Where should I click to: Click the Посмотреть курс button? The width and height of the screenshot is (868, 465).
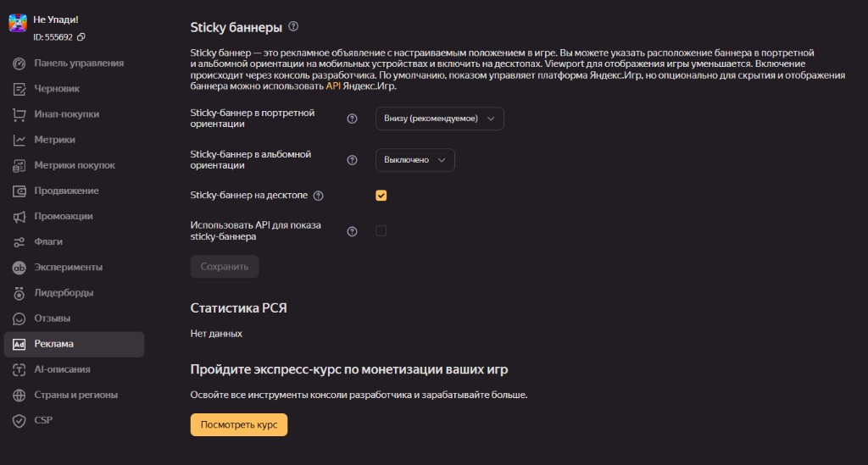click(239, 424)
